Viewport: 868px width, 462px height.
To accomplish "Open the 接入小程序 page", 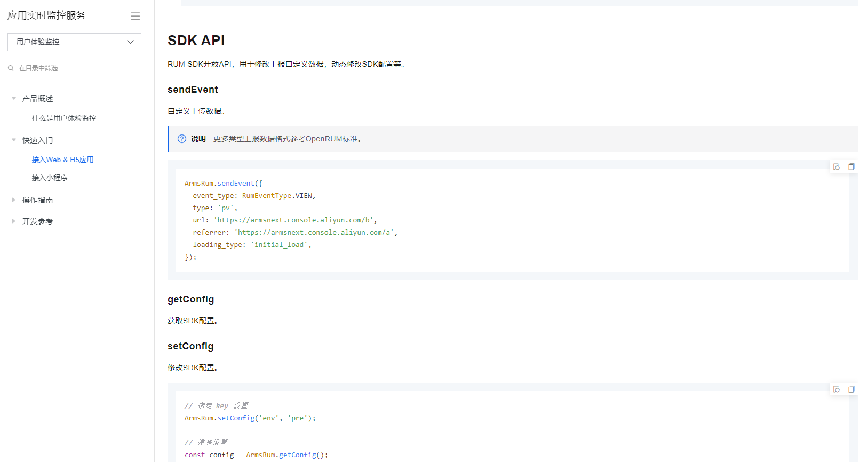I will pos(50,178).
